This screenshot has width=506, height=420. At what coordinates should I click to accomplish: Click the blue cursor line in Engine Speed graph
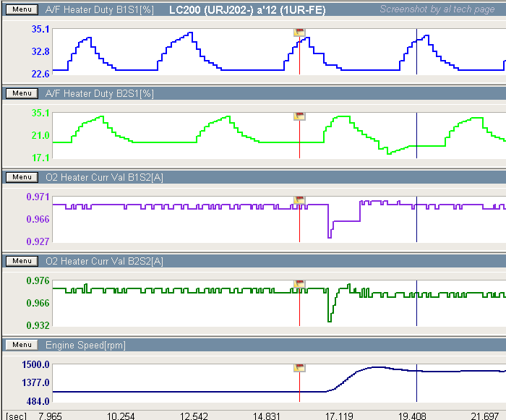416,383
